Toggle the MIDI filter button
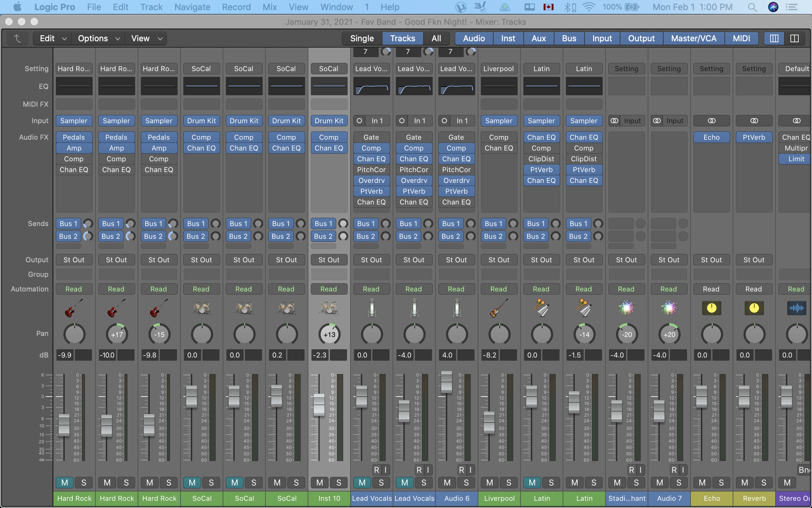Screen dimensions: 812x508 (741, 38)
